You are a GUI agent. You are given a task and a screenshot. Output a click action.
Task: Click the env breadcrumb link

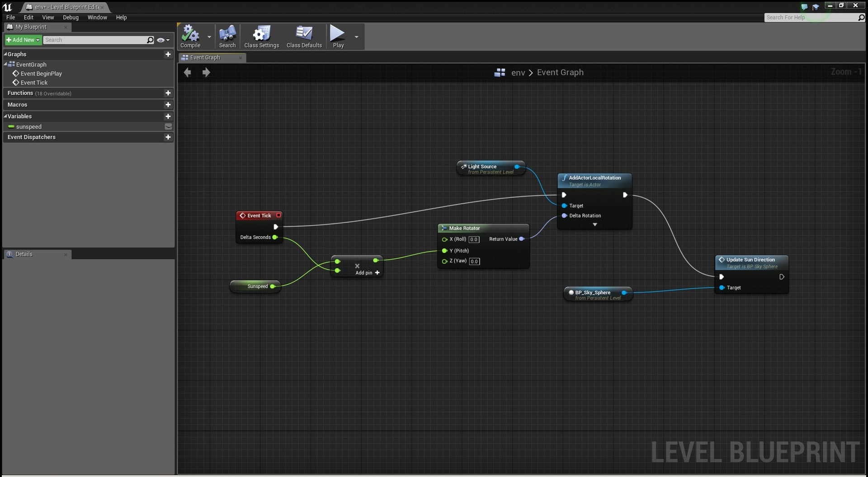pos(518,73)
